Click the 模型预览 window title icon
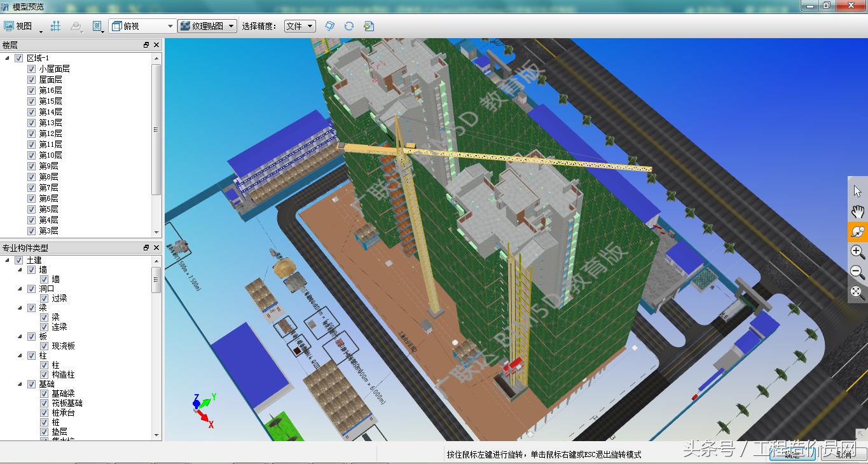Image resolution: width=868 pixels, height=464 pixels. pos(6,6)
